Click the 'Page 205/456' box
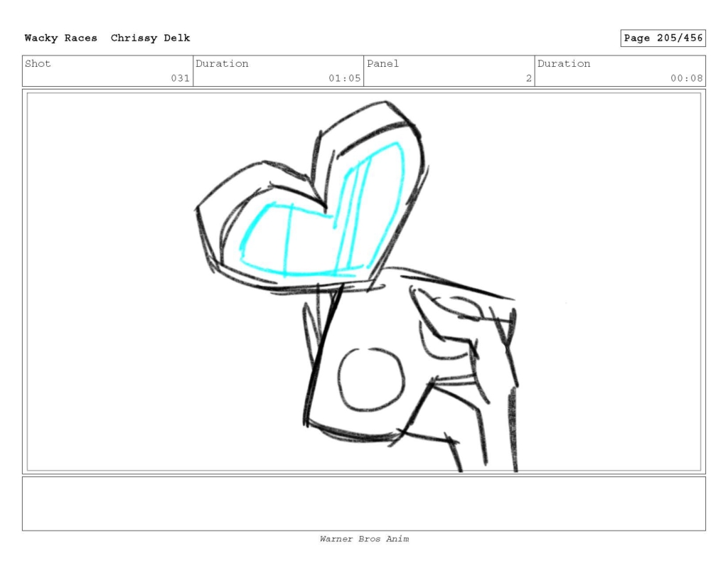This screenshot has height=564, width=728. coord(663,38)
